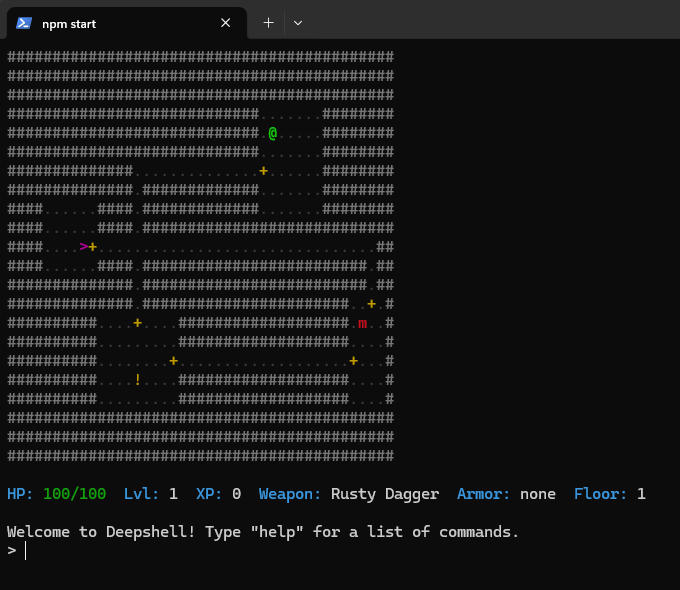
Task: Click the armor value none
Action: (x=538, y=494)
